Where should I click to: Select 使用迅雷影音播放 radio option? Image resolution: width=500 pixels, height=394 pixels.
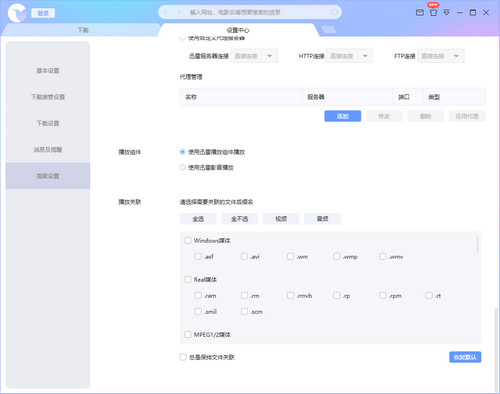coord(182,167)
